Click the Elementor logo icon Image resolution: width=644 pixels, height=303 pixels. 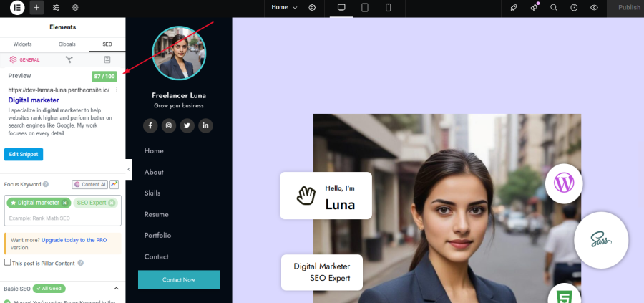(17, 7)
